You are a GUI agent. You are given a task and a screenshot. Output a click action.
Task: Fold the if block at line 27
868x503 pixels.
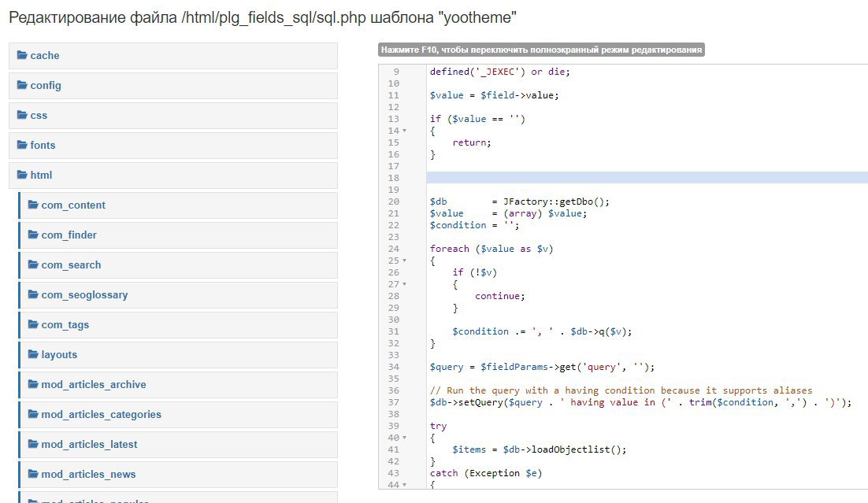pos(405,284)
